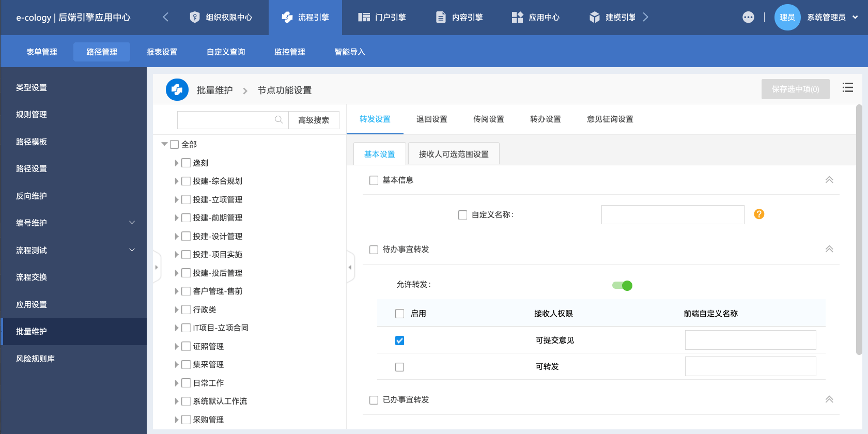Image resolution: width=868 pixels, height=434 pixels.
Task: Click the 流程引擎 workflow icon
Action: pyautogui.click(x=287, y=17)
